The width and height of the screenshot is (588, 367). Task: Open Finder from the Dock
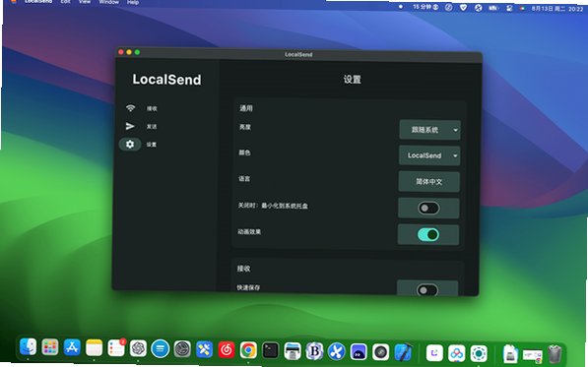(28, 347)
